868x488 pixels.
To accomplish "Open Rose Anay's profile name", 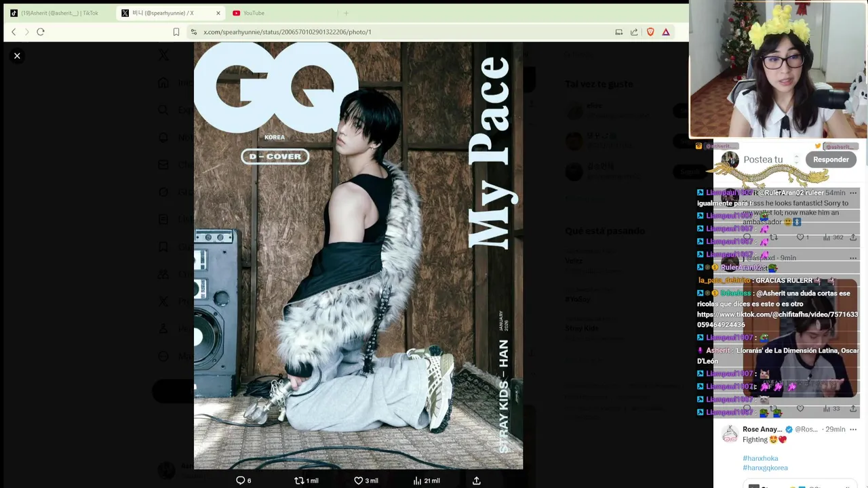I will [762, 430].
